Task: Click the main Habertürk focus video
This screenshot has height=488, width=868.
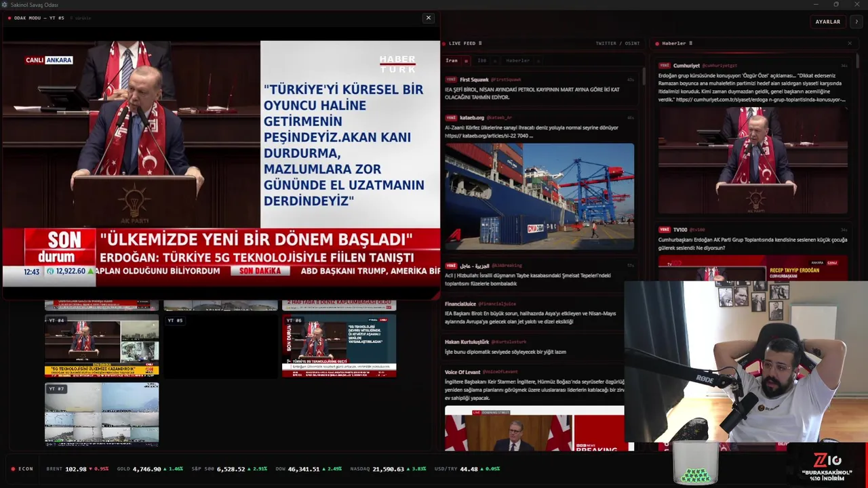Action: tap(221, 163)
